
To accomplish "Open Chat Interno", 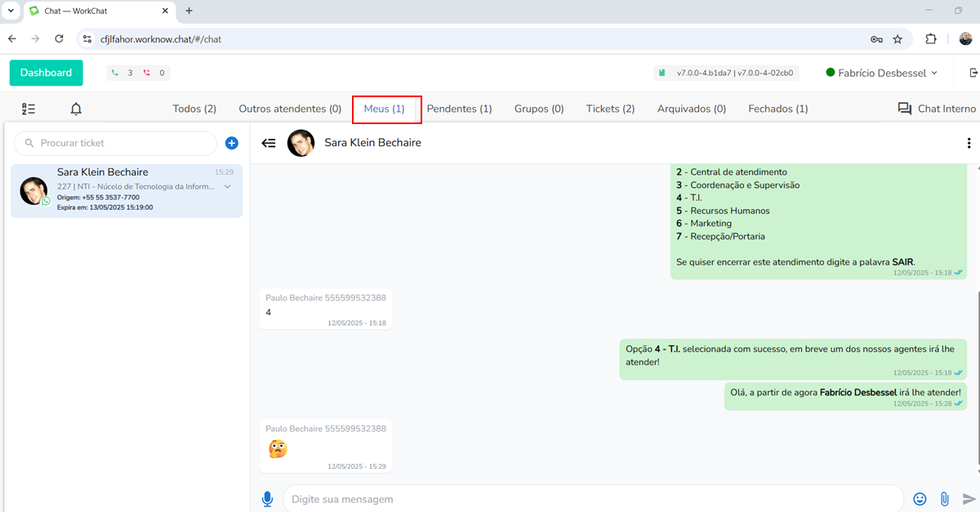I will (937, 109).
